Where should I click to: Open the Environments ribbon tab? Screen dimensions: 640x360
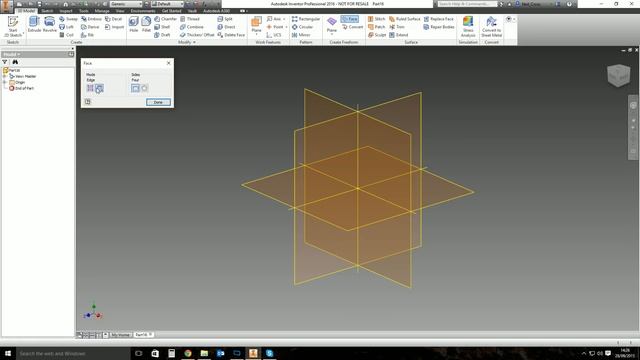(x=143, y=11)
